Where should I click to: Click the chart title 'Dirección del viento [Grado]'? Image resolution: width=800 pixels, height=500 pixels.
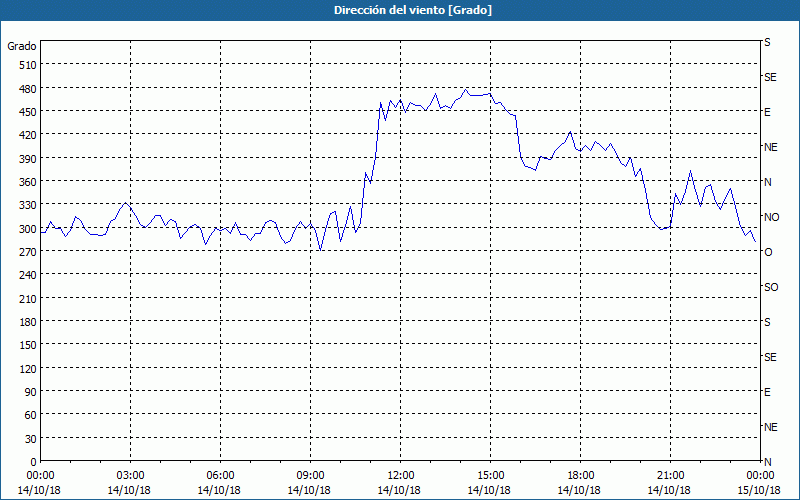click(413, 10)
